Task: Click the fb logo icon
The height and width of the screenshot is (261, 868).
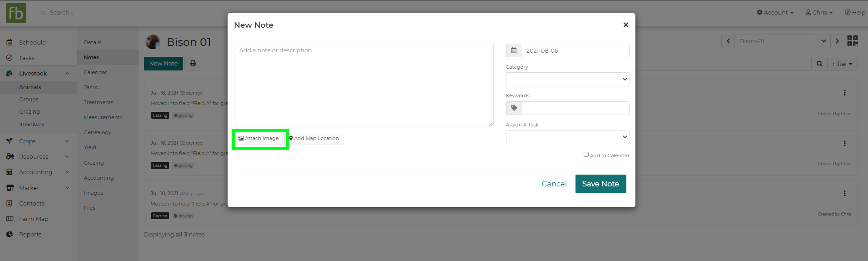Action: tap(16, 13)
